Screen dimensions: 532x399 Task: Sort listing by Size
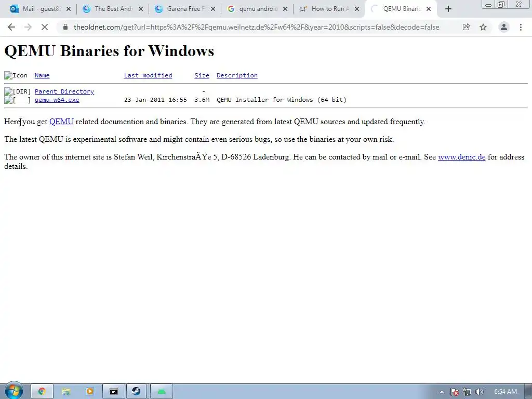click(x=202, y=75)
